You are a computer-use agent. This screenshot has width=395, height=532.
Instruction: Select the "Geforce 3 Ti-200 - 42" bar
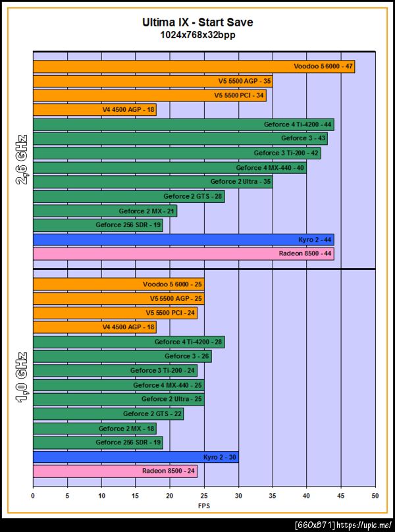tap(177, 153)
